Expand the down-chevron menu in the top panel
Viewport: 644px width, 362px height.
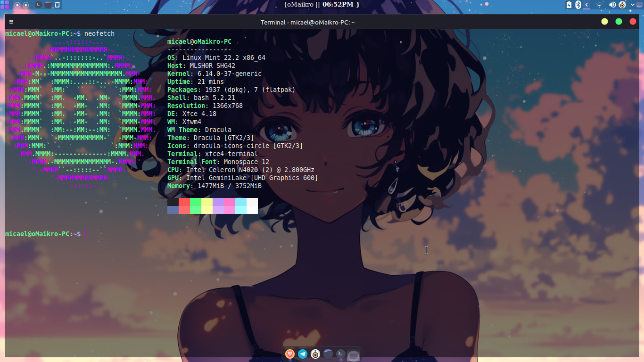coord(633,5)
